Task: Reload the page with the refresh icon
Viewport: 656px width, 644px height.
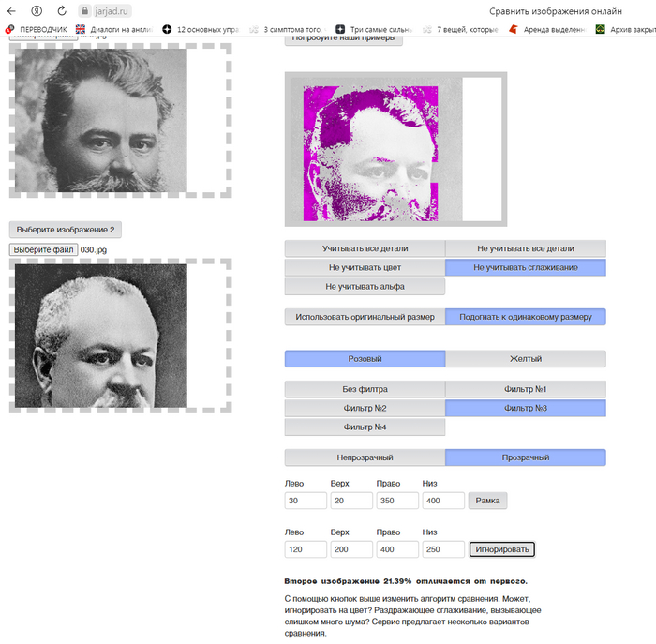Action: 62,11
